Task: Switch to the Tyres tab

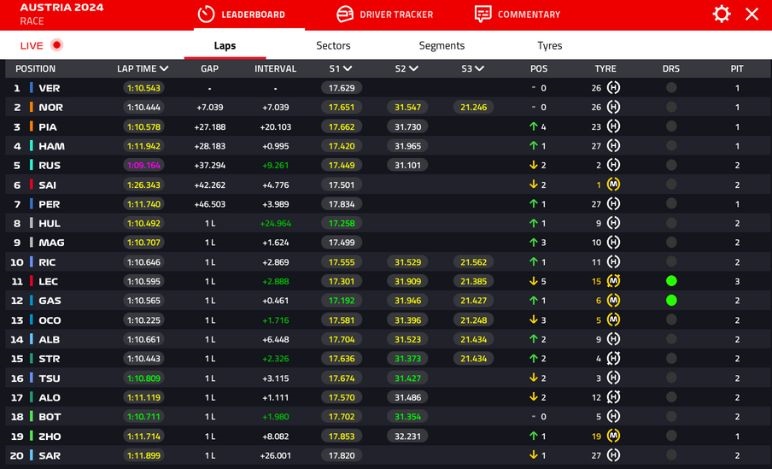Action: click(x=549, y=46)
